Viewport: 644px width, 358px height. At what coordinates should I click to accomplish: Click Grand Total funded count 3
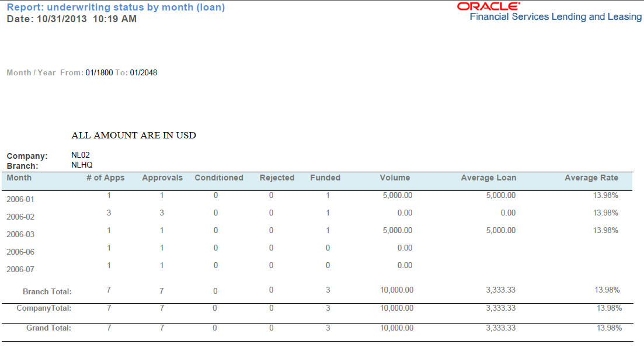[x=328, y=328]
